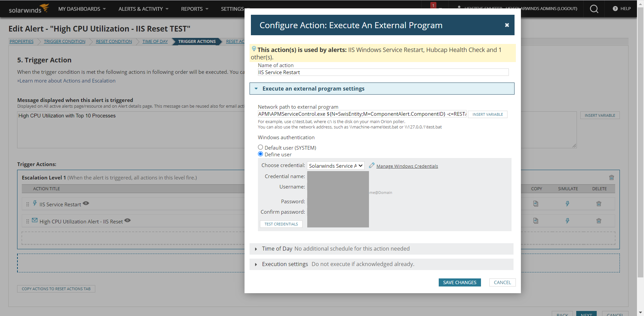Select Define user radio button

point(260,154)
